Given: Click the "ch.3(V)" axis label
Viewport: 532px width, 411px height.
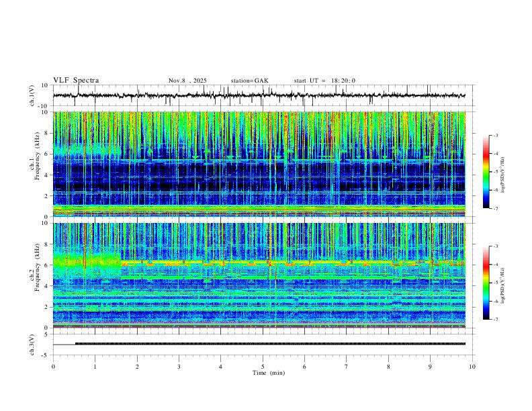Looking at the screenshot, I should (32, 345).
